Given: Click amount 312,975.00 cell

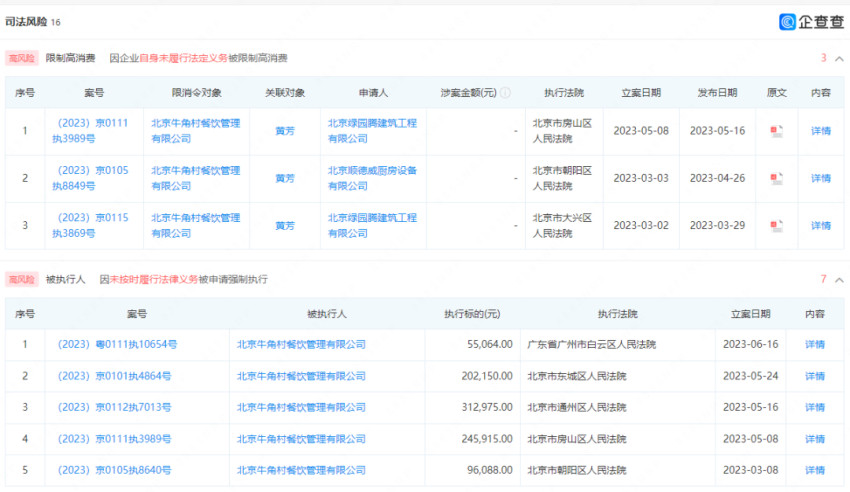Looking at the screenshot, I should (487, 407).
